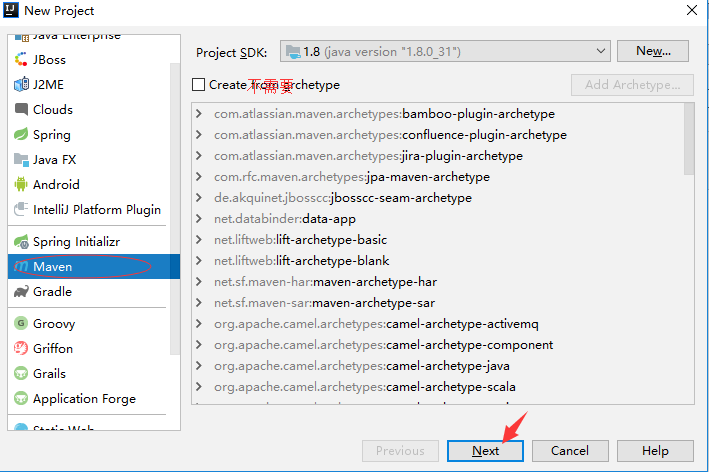Viewport: 709px width, 472px height.
Task: Expand bamboo-plugin-archetype entry
Action: point(199,114)
